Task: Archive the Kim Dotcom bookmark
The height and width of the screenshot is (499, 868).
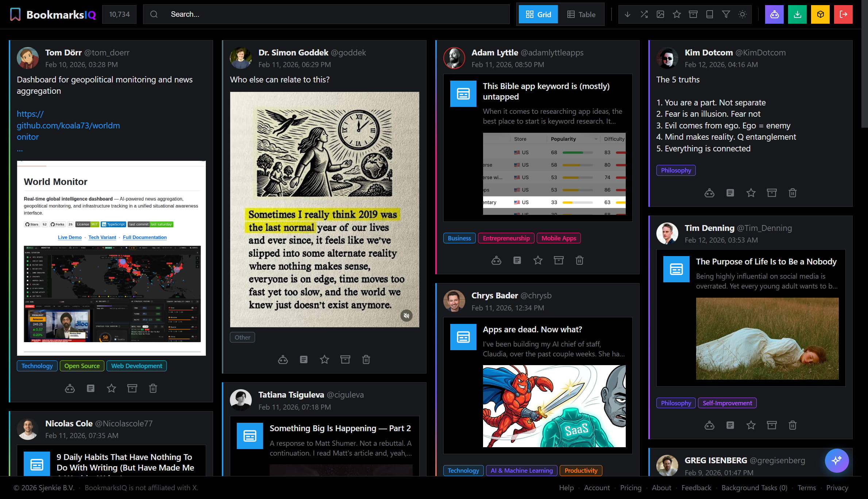Action: [x=772, y=193]
